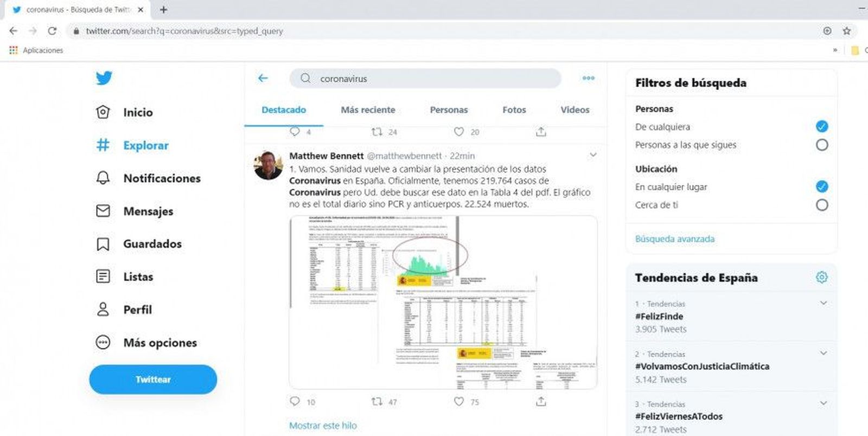Open Notificaciones bell icon
Image resolution: width=868 pixels, height=436 pixels.
pos(103,178)
